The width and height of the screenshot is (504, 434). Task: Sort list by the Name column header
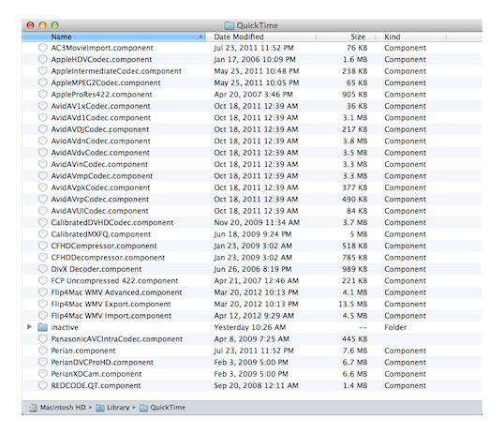(x=113, y=37)
